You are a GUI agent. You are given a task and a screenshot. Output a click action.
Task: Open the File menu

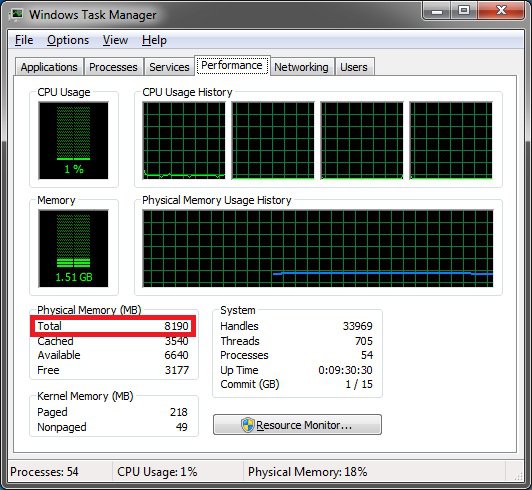[24, 40]
